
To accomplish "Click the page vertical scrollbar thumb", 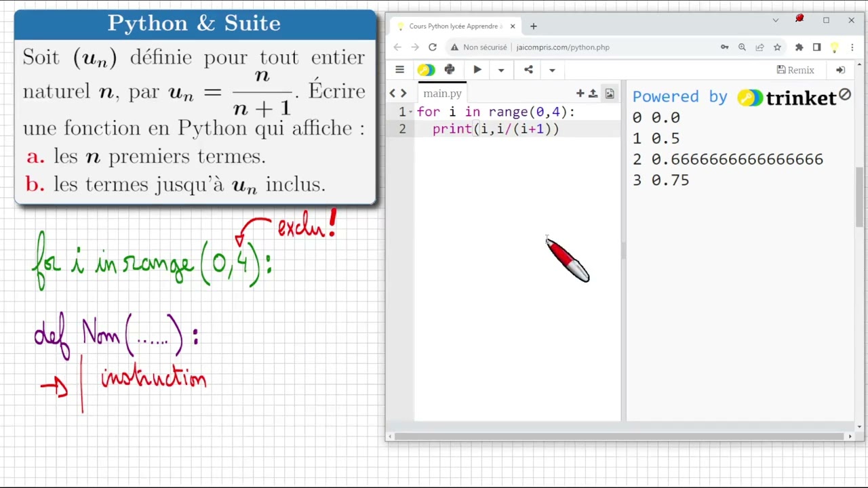I will pos(859,197).
